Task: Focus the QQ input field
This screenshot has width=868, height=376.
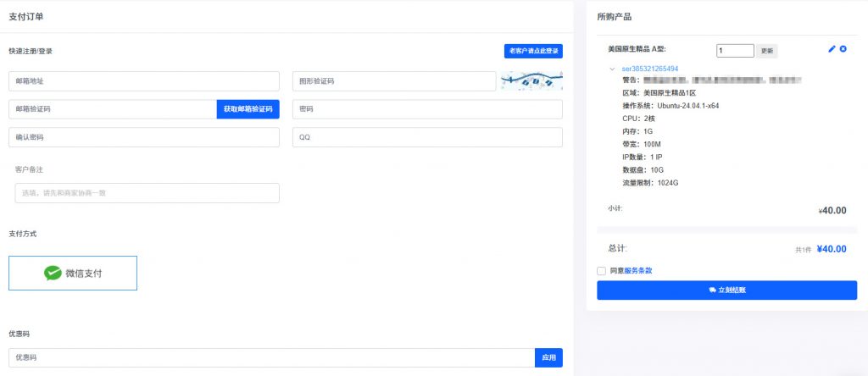Action: [427, 137]
